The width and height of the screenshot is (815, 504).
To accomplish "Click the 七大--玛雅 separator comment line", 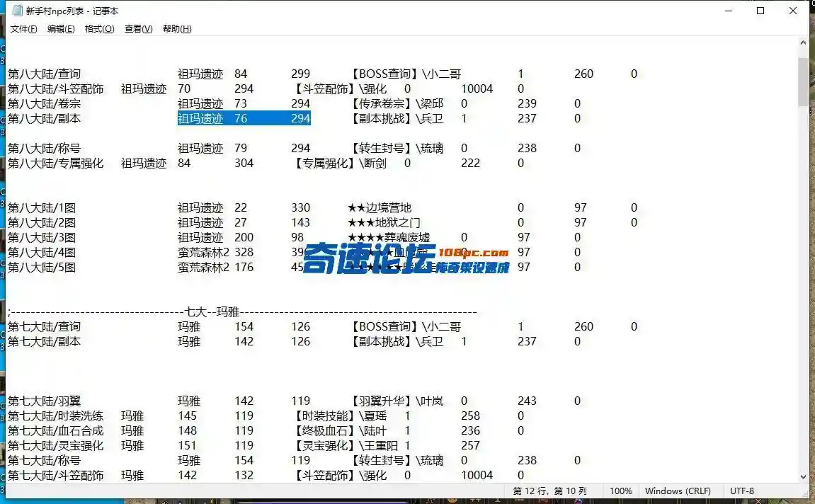I will coord(242,311).
